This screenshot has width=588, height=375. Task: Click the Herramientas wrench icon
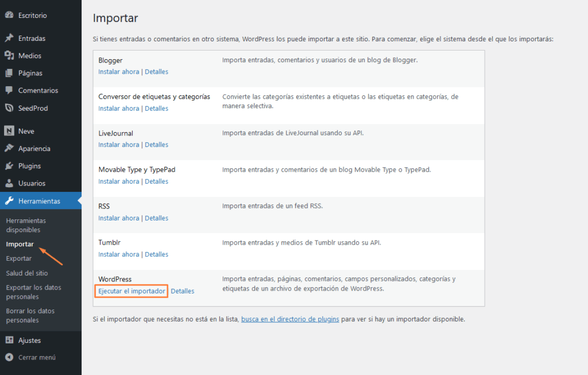pos(9,200)
